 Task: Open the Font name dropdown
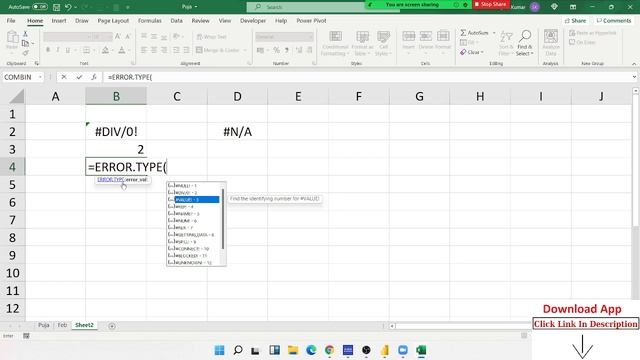tap(89, 37)
